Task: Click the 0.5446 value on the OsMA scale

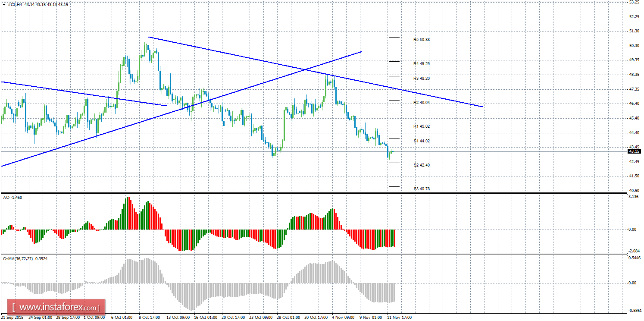Action: coord(635,258)
